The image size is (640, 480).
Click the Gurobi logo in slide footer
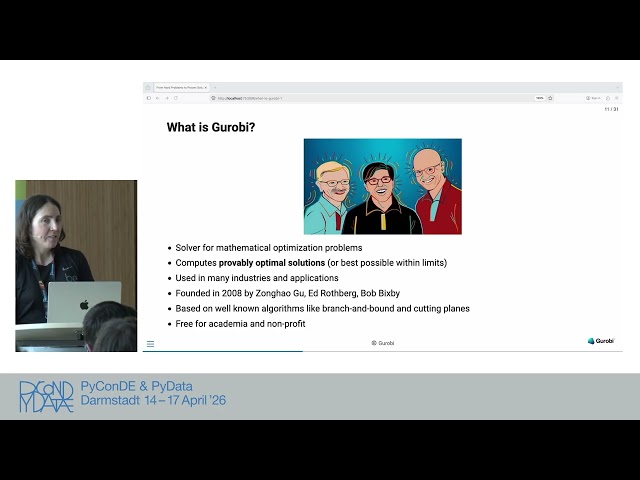pos(600,341)
